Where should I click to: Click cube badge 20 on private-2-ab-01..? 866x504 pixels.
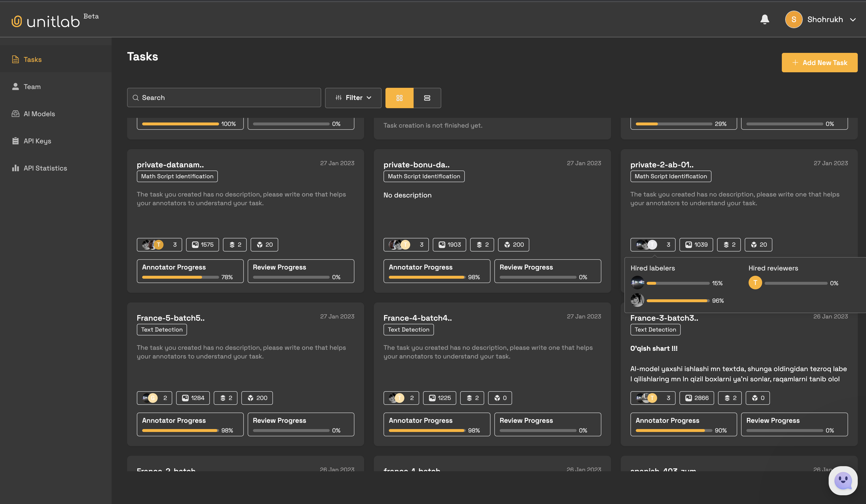759,245
